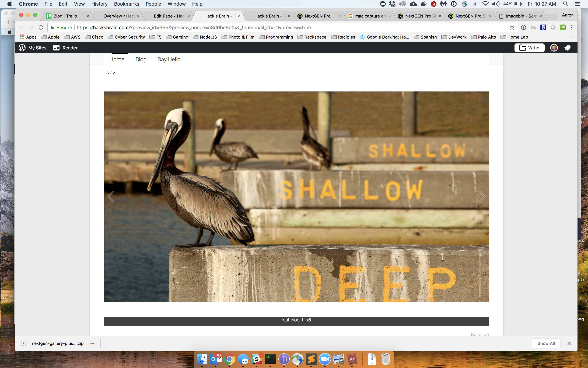588x368 pixels.
Task: Open the Chrome three-dot menu
Action: tap(571, 27)
